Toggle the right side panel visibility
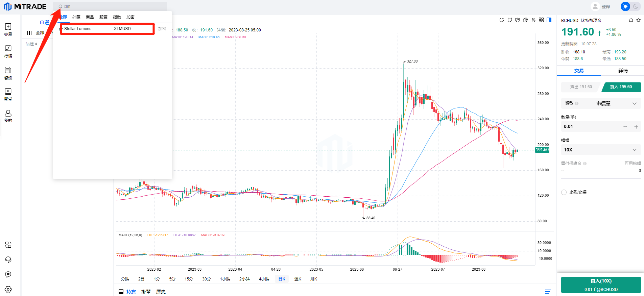Screen dimensions: 644x296 tap(549, 20)
